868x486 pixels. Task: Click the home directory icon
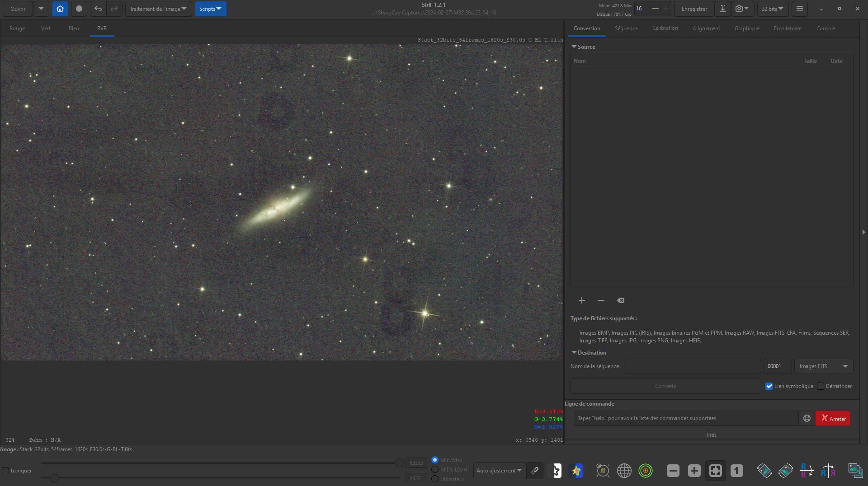(x=60, y=9)
